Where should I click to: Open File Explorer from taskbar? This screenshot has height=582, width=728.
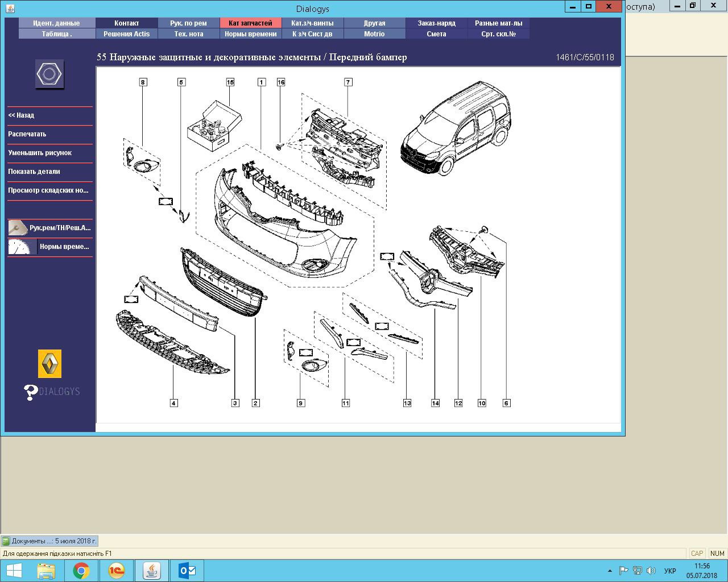[x=45, y=570]
